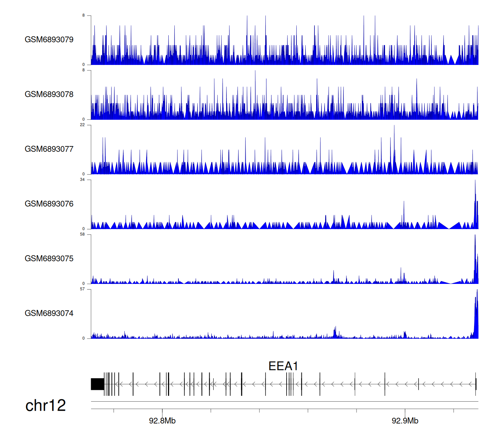Click the GSM6893075 track name
This screenshot has width=504, height=444.
(x=49, y=259)
